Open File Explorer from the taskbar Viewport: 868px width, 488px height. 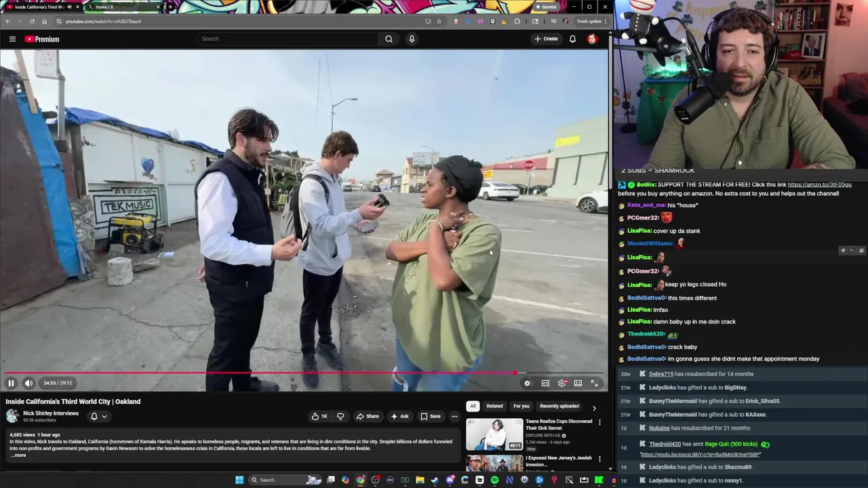pyautogui.click(x=420, y=480)
